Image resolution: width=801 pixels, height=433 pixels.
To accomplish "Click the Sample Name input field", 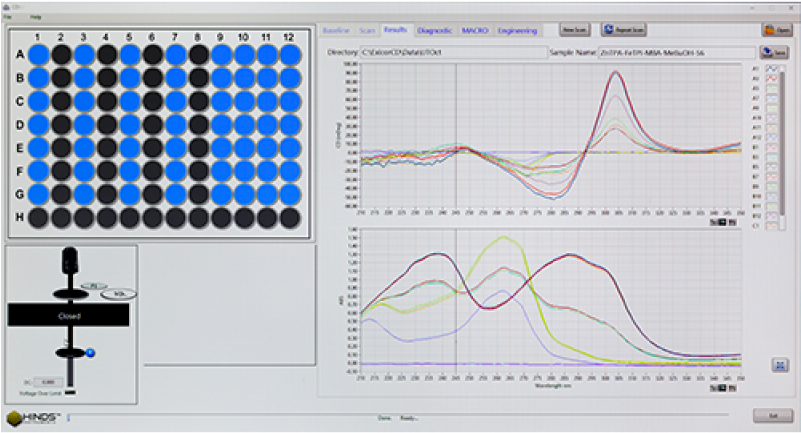I will (x=675, y=51).
